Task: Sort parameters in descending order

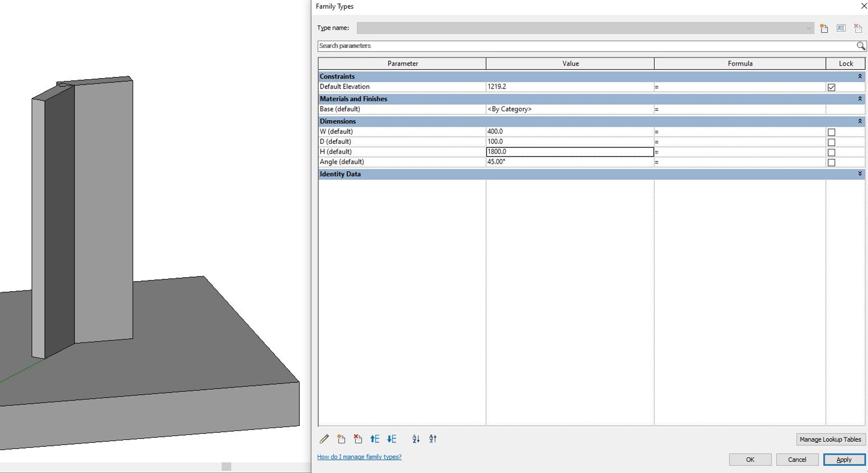Action: 433,439
